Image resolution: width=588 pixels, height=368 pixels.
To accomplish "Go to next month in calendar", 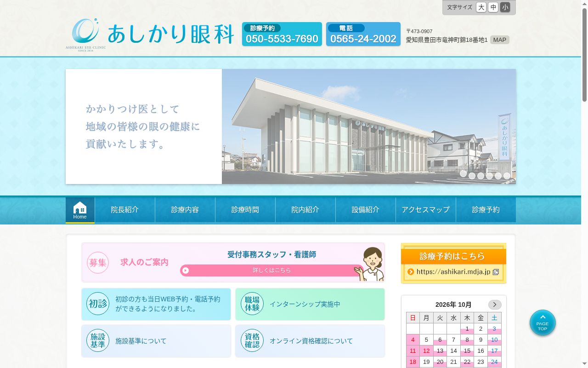I will (x=495, y=305).
